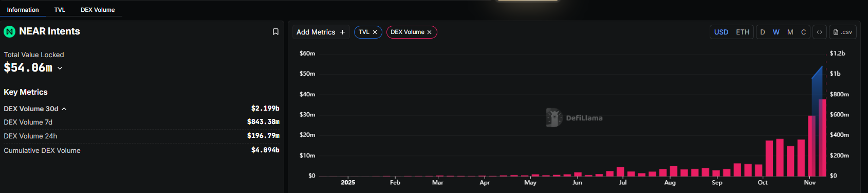868x193 pixels.
Task: Switch to TVL tab
Action: (60, 10)
